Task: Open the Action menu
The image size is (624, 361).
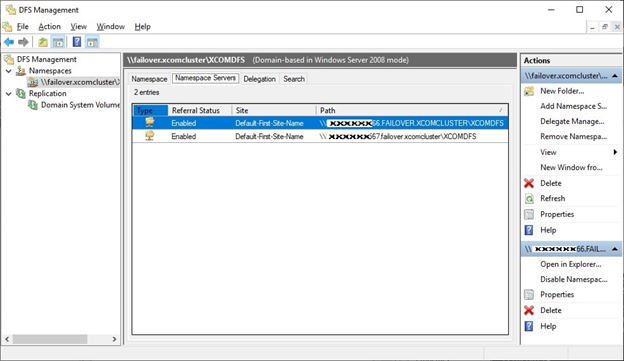Action: click(x=49, y=27)
